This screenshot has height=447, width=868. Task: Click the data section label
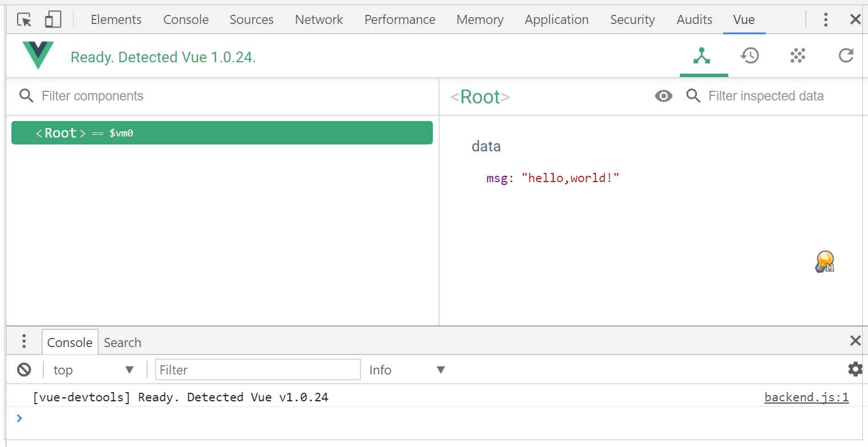click(x=486, y=147)
